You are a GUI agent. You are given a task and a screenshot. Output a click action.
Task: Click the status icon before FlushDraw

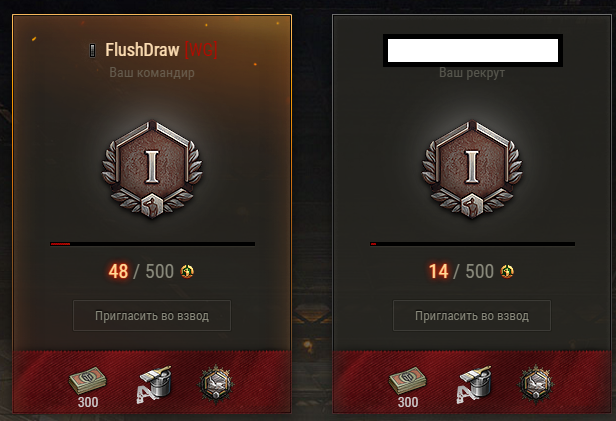93,51
